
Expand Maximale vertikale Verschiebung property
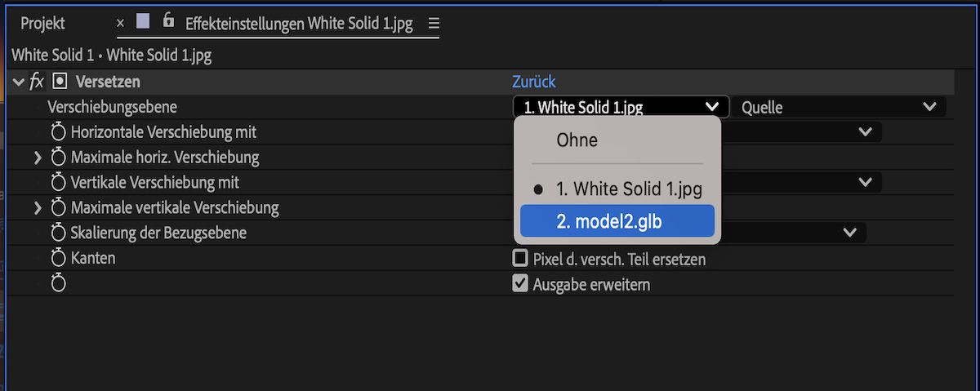pos(38,207)
